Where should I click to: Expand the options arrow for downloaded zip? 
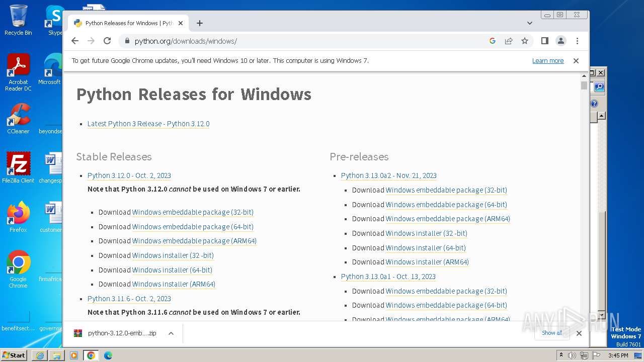tap(171, 333)
